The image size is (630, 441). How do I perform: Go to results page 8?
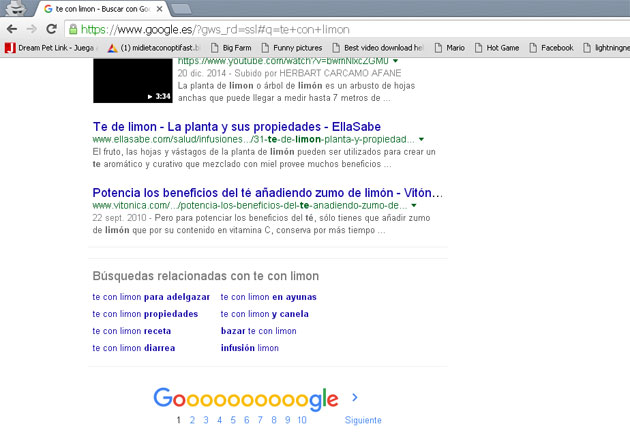tap(274, 420)
